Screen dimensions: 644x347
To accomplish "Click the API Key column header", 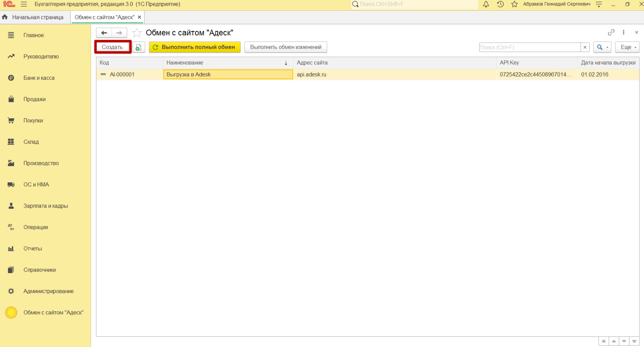I will pos(537,63).
